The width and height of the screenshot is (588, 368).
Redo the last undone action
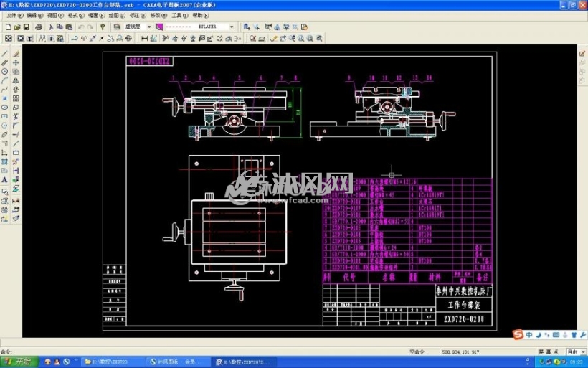click(90, 27)
